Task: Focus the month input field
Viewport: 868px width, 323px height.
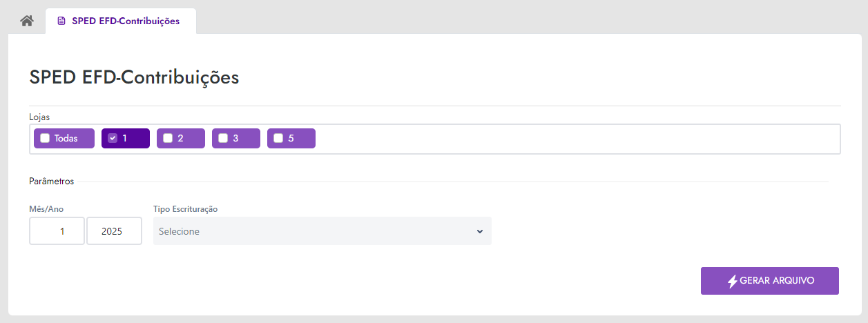Action: pyautogui.click(x=57, y=231)
